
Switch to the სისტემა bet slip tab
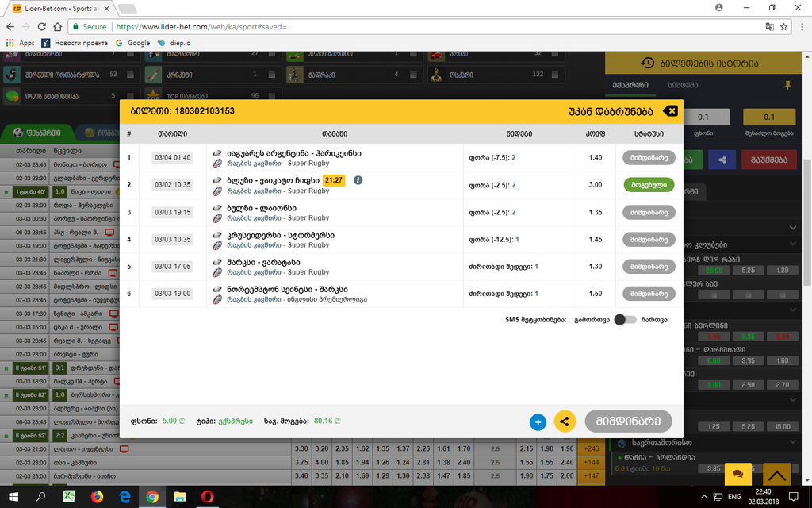click(683, 85)
